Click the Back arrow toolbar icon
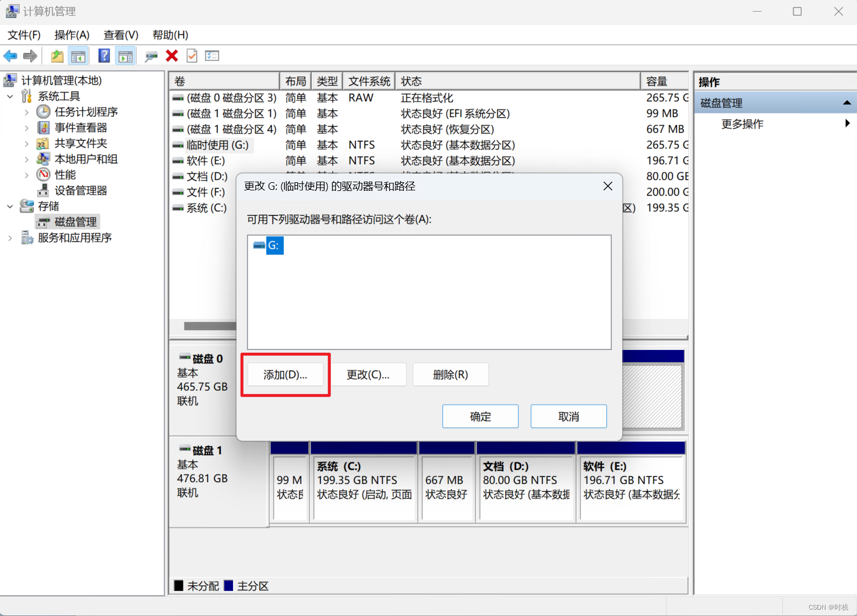The image size is (857, 616). pos(10,56)
